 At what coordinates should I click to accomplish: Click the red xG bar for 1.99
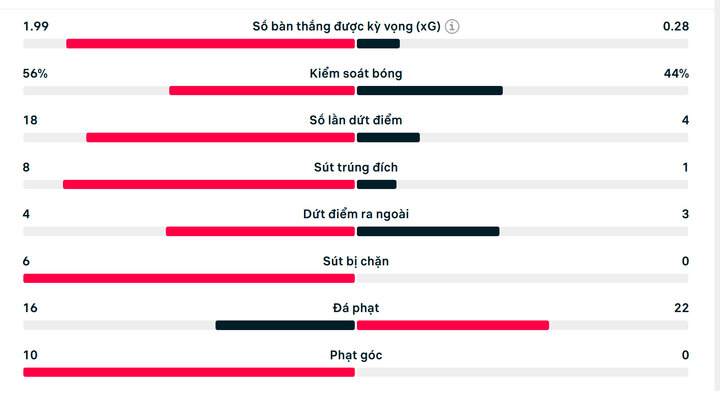tap(210, 44)
